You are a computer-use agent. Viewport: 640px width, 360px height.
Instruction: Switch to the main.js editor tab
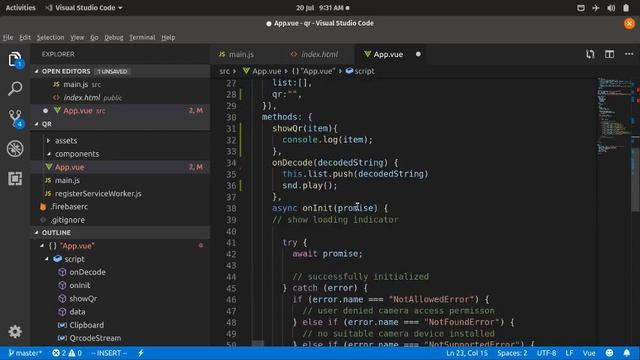pos(241,54)
